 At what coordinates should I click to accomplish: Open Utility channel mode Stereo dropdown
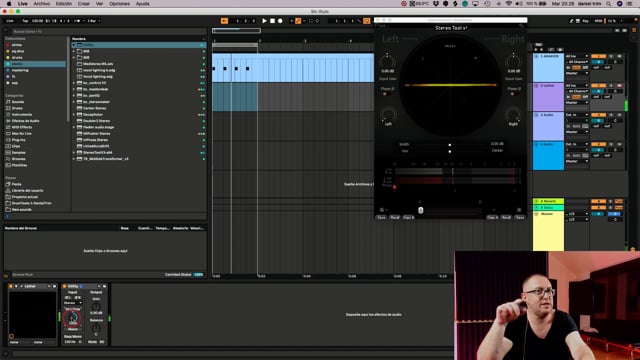tap(73, 303)
